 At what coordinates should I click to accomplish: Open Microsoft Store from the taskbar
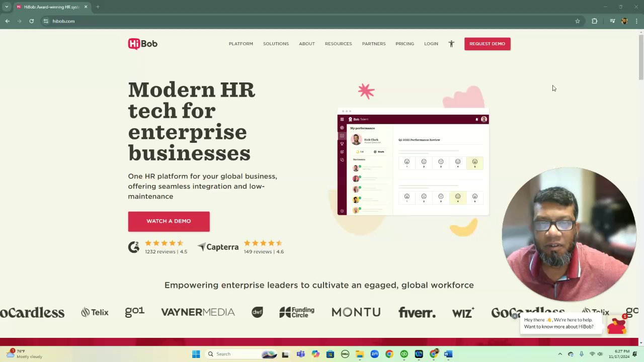330,354
